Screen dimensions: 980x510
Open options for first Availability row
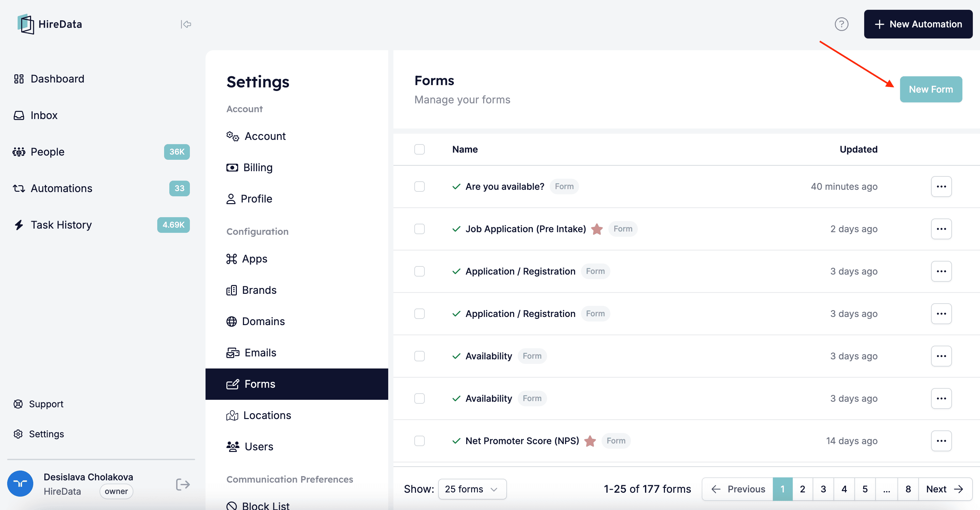(941, 356)
